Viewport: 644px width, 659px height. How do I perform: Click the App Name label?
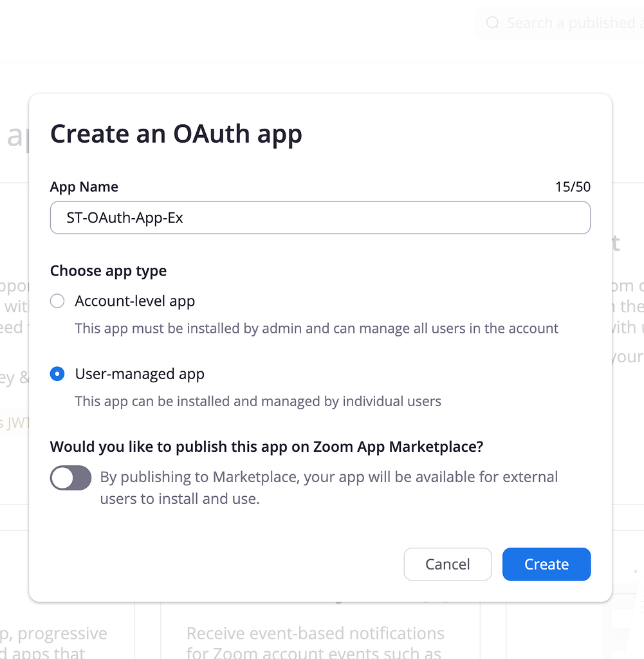[x=84, y=187]
